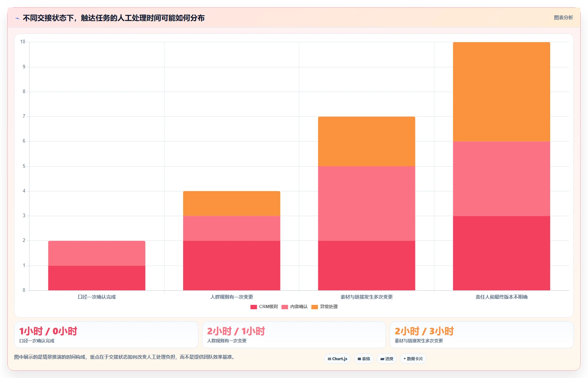This screenshot has height=378, width=588.
Task: Click the orange 异常处理 legend color box
Action: [x=315, y=307]
